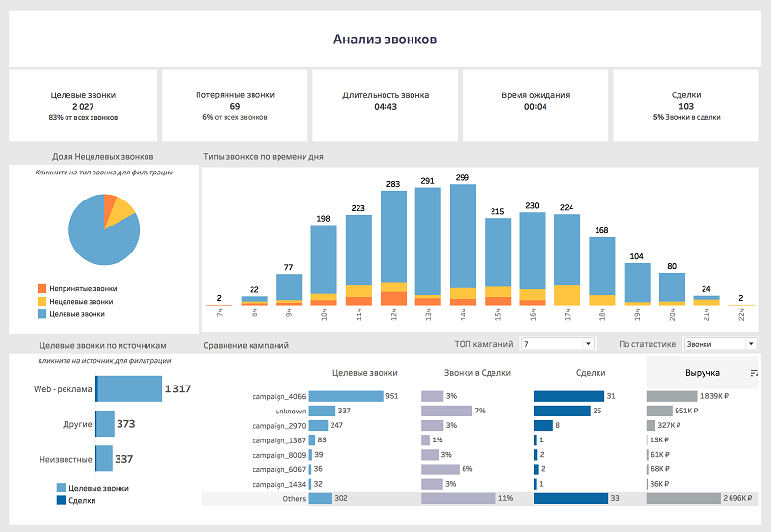Click the orange Непринятые звонки legend swatch

[41, 288]
